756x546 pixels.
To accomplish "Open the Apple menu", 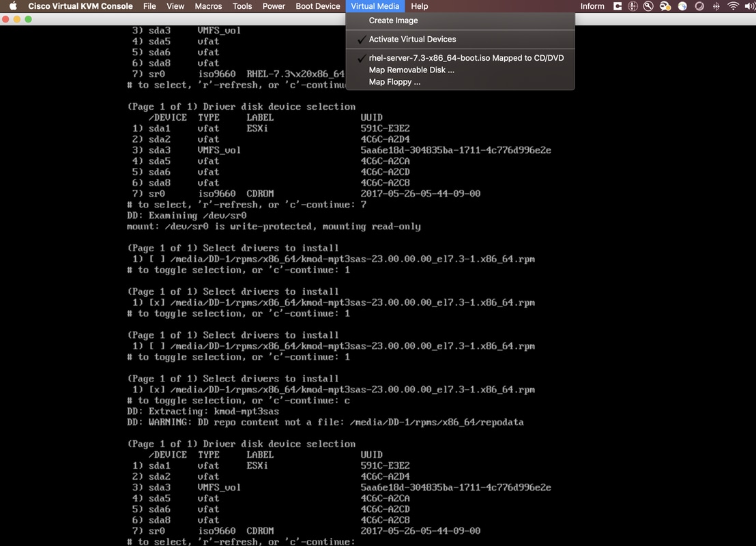I will (x=13, y=6).
